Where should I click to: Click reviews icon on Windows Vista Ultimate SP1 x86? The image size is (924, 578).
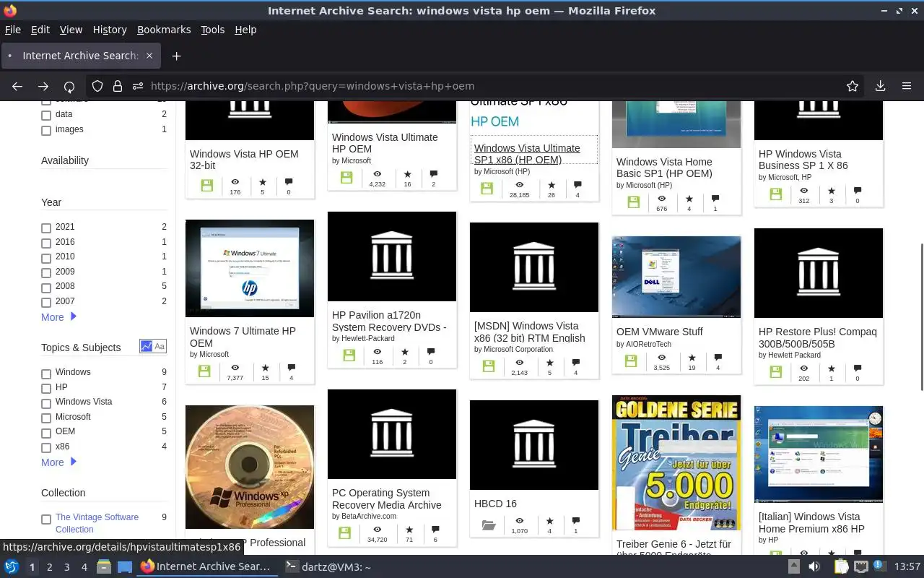[577, 185]
